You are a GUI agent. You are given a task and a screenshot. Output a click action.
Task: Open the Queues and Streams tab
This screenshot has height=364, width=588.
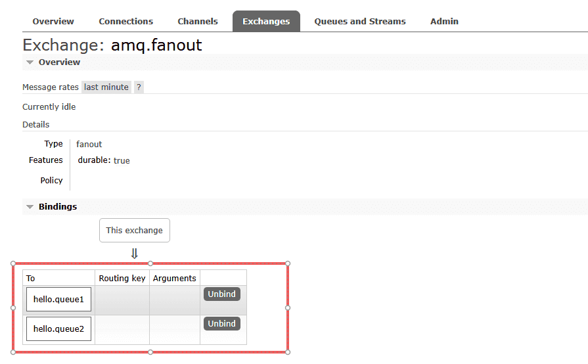(360, 22)
